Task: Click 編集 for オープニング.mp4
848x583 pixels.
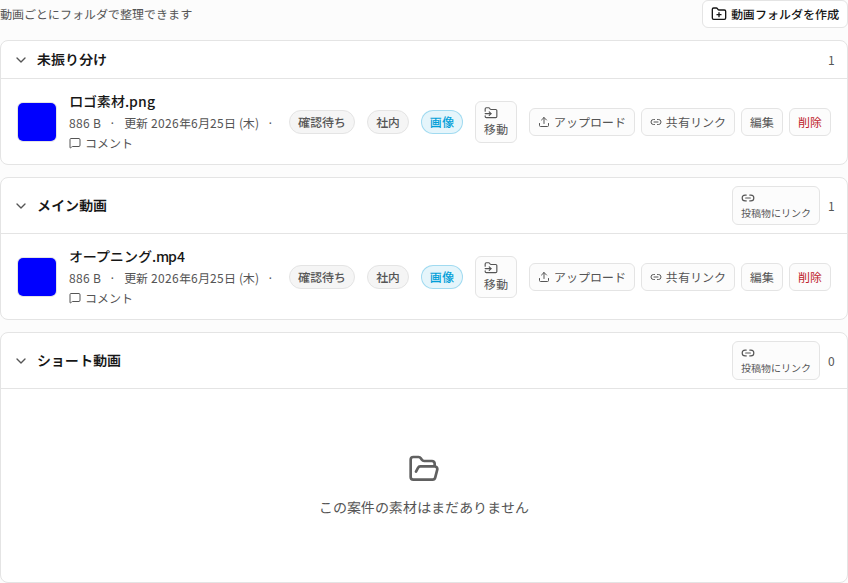Action: click(x=762, y=277)
